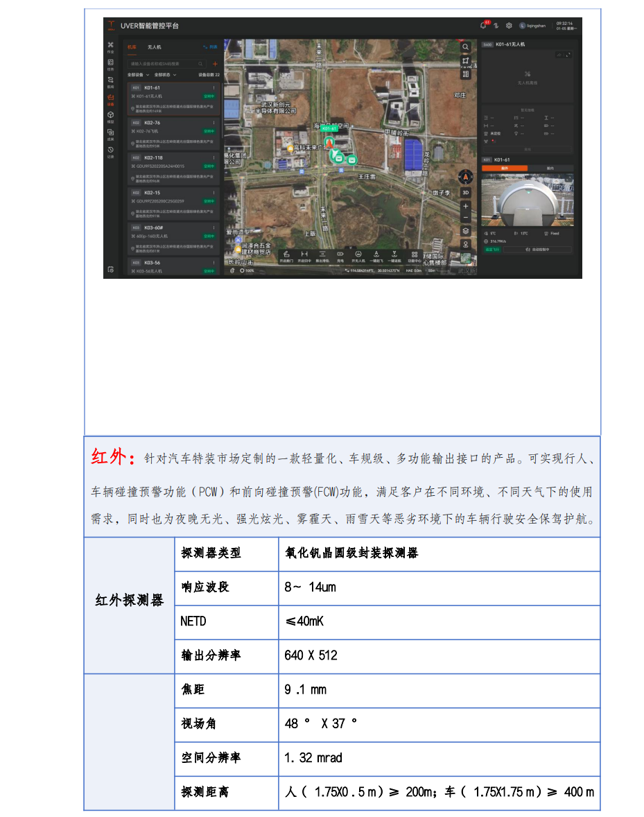The width and height of the screenshot is (644, 817).
Task: Open the 记录 (records) sidebar icon
Action: [110, 150]
